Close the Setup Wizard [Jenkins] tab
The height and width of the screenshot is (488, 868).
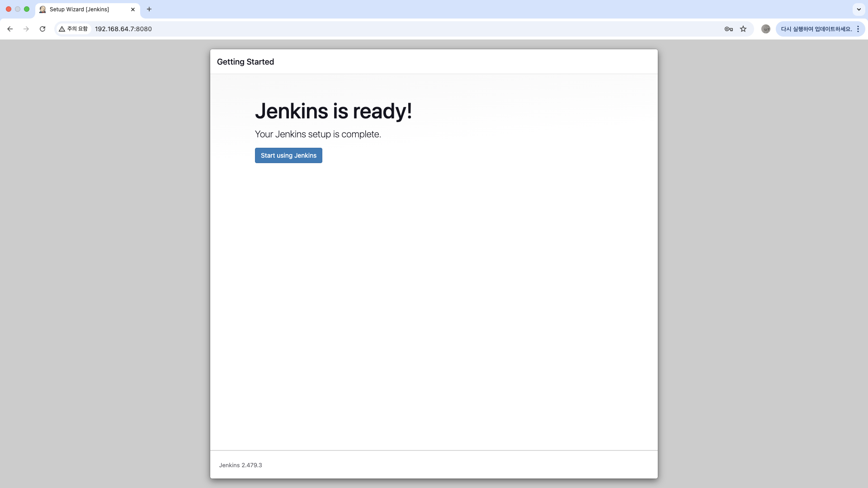pos(133,9)
